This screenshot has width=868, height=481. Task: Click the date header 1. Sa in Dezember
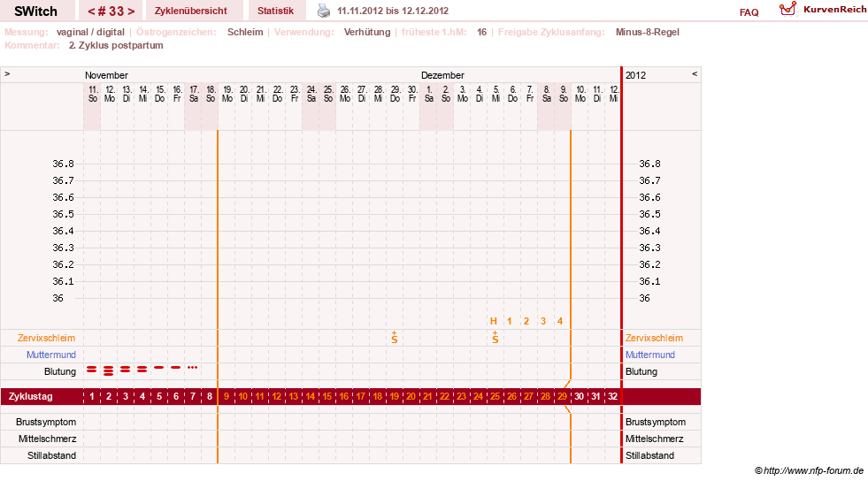click(429, 94)
